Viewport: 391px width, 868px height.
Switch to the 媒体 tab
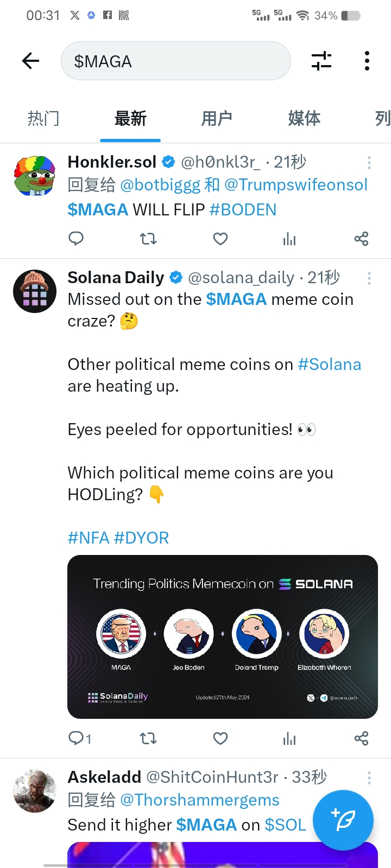coord(304,118)
